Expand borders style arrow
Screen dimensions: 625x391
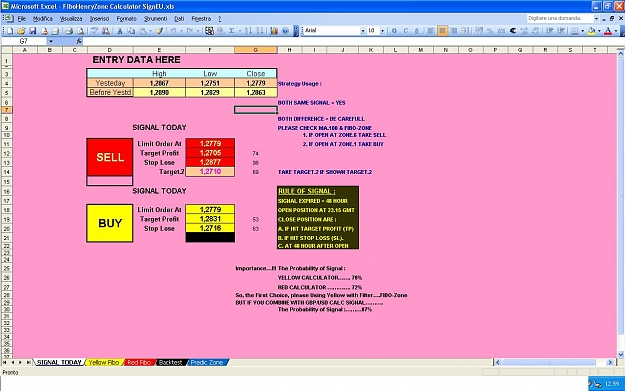point(582,31)
